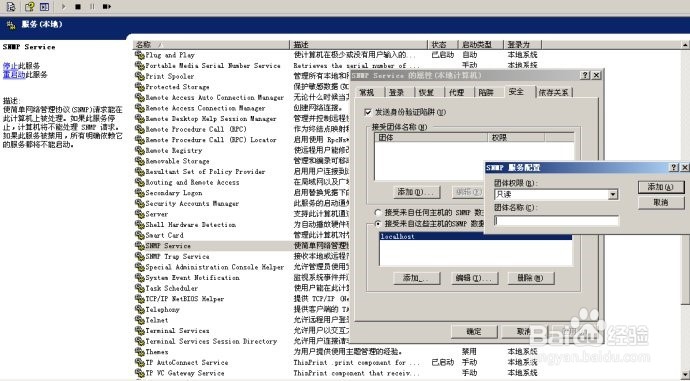The width and height of the screenshot is (690, 381).
Task: Click the 团体 column header in community list
Action: (431, 138)
